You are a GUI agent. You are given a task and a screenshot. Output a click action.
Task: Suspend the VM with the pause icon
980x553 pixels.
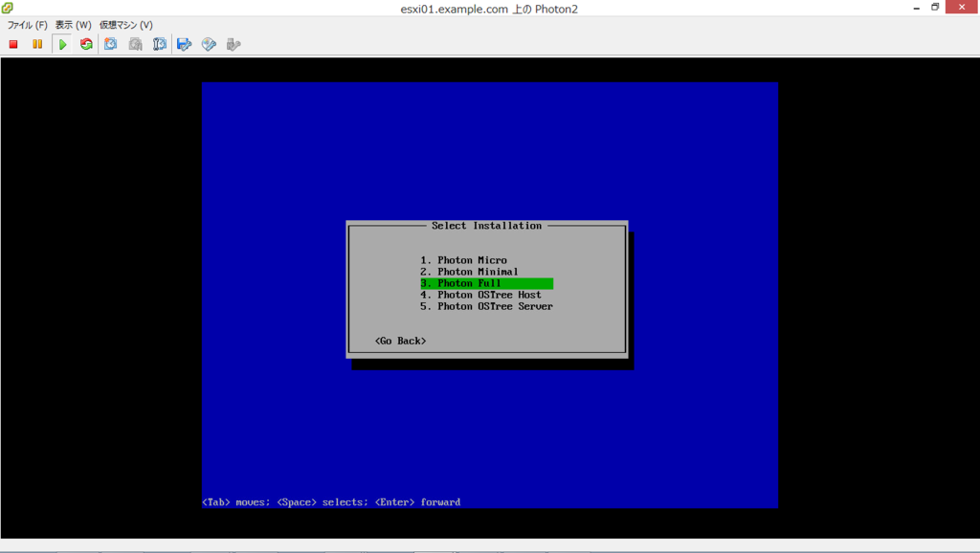point(37,44)
